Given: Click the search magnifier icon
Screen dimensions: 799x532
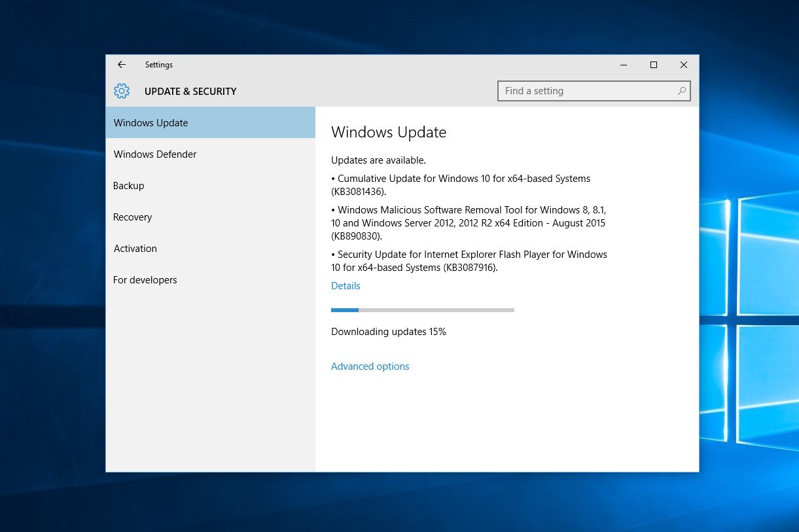Looking at the screenshot, I should tap(682, 91).
